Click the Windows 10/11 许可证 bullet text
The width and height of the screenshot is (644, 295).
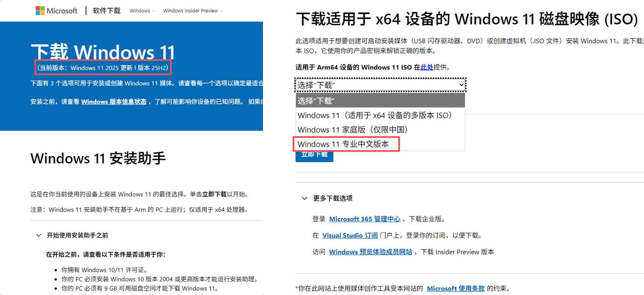point(104,270)
